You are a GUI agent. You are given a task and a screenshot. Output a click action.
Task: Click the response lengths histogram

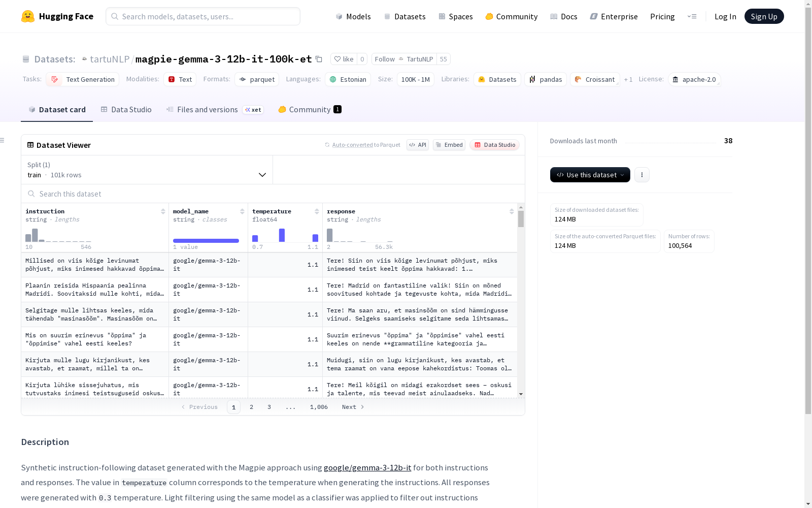click(x=360, y=235)
